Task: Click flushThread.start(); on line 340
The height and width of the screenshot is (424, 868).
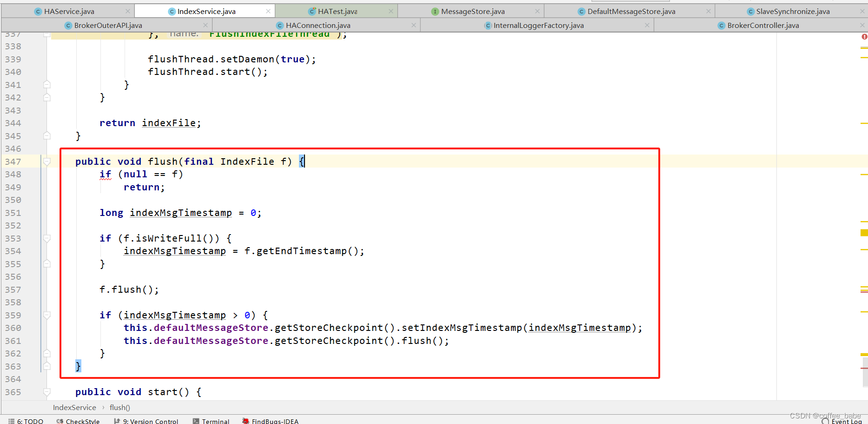Action: point(208,72)
